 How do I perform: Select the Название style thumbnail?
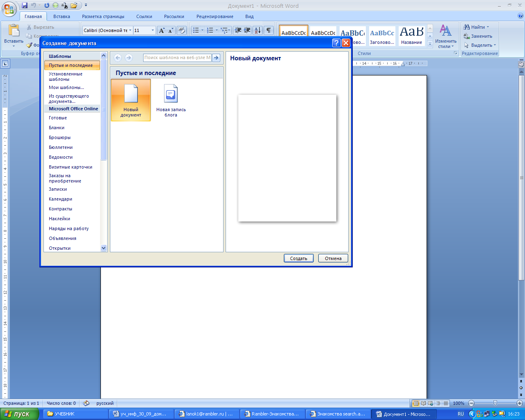[x=412, y=36]
